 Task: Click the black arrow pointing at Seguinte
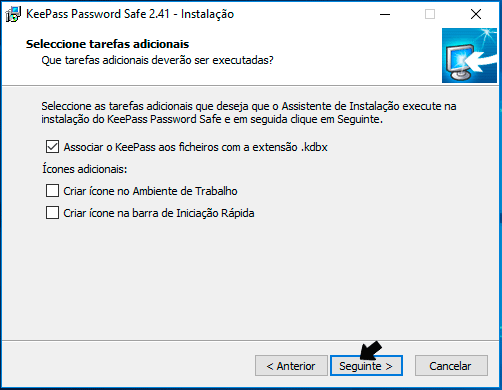(371, 351)
